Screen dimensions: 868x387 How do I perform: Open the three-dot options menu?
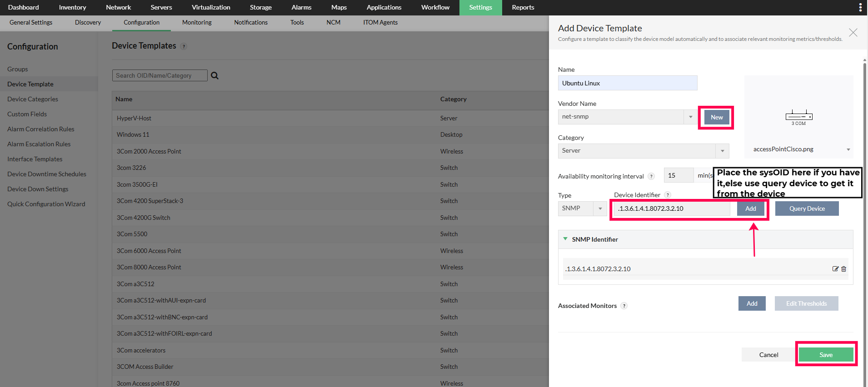860,7
